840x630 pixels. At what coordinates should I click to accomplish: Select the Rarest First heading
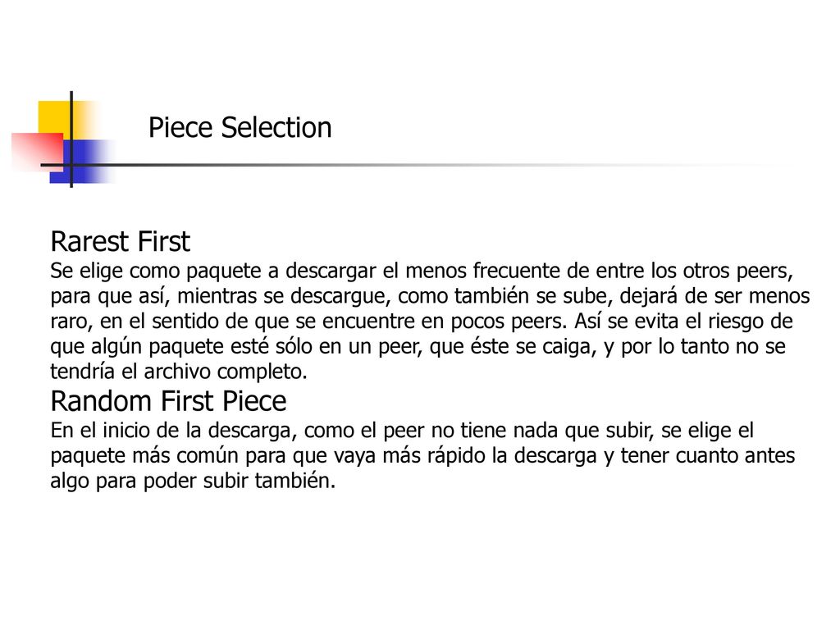point(120,241)
